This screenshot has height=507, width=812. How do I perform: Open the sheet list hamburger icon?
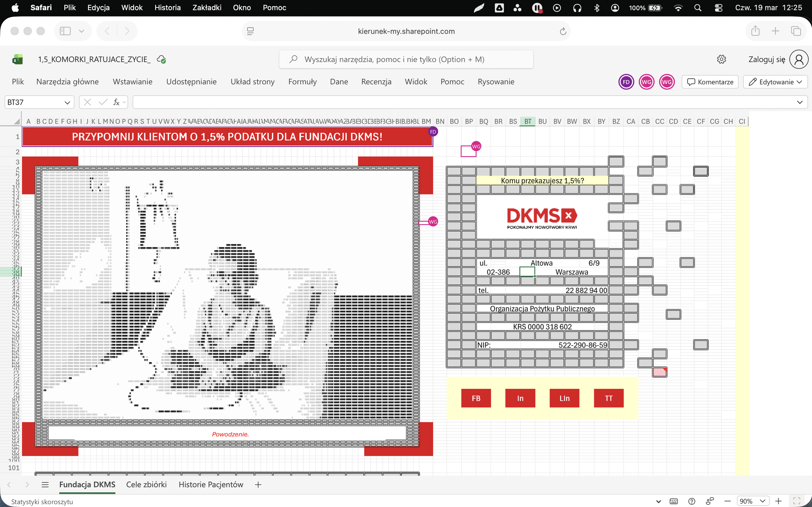click(45, 485)
